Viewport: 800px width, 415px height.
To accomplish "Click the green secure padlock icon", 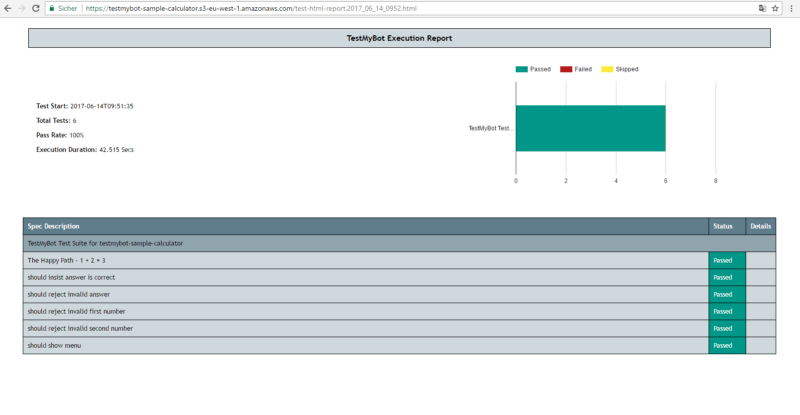I will [52, 8].
